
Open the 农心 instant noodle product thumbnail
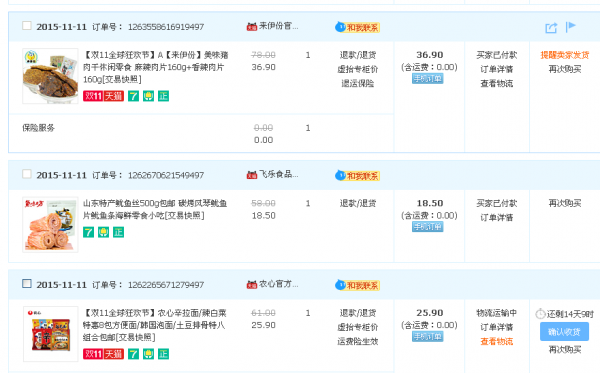[x=50, y=334]
